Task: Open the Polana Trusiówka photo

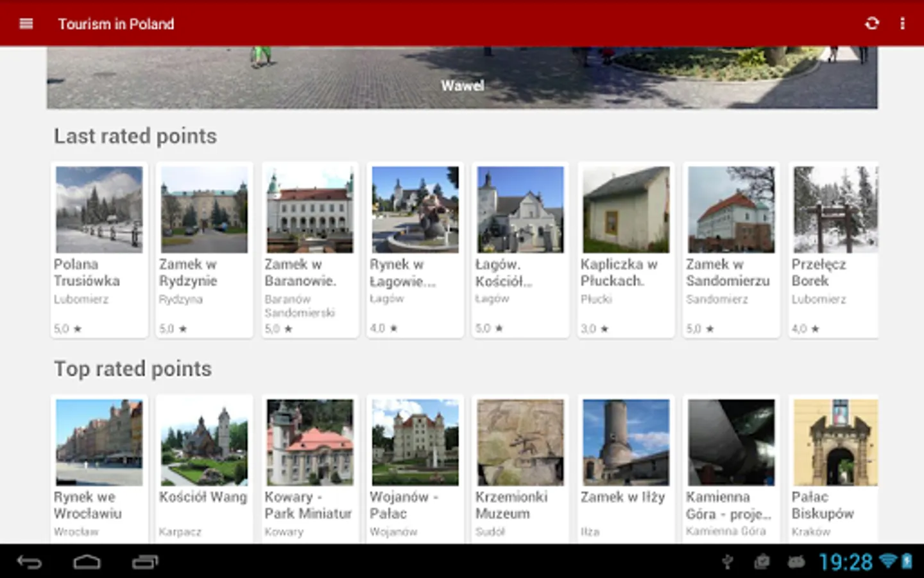Action: (x=99, y=209)
